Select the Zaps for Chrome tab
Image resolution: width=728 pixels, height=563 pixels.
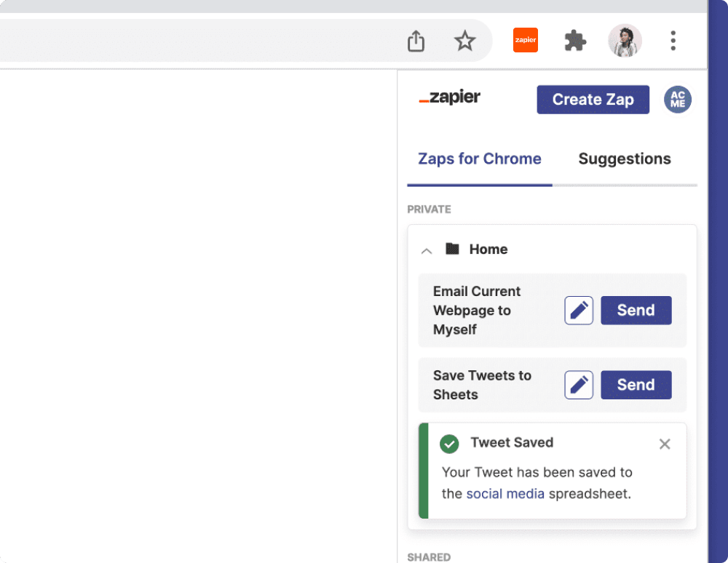pos(479,159)
